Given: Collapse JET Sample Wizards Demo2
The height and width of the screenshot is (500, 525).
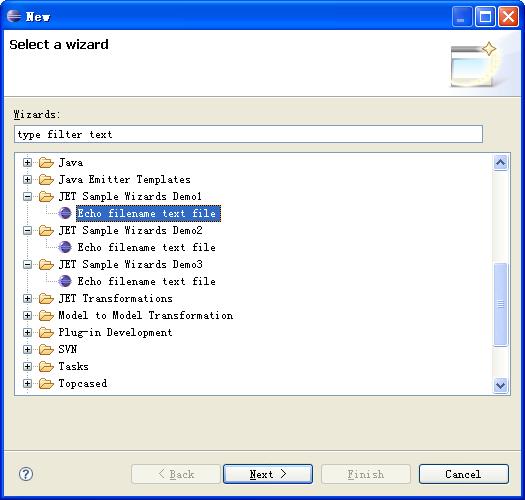Looking at the screenshot, I should click(x=27, y=230).
